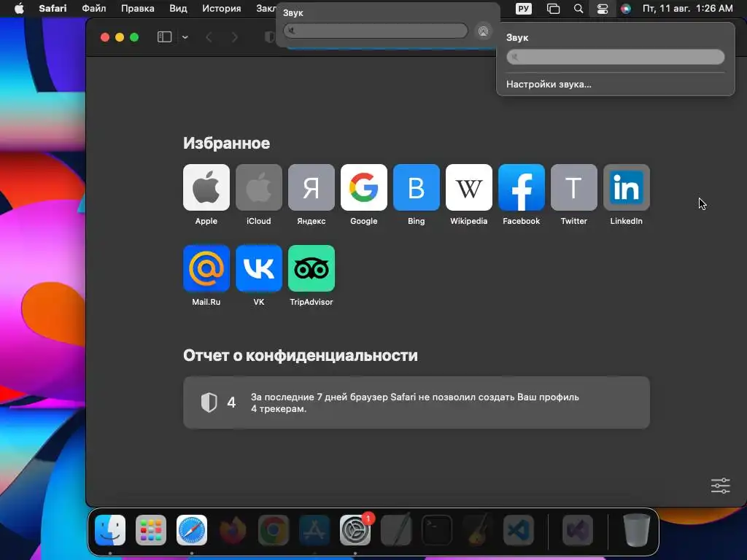Click the AirPlay audio output icon
The width and height of the screenshot is (747, 560).
483,31
